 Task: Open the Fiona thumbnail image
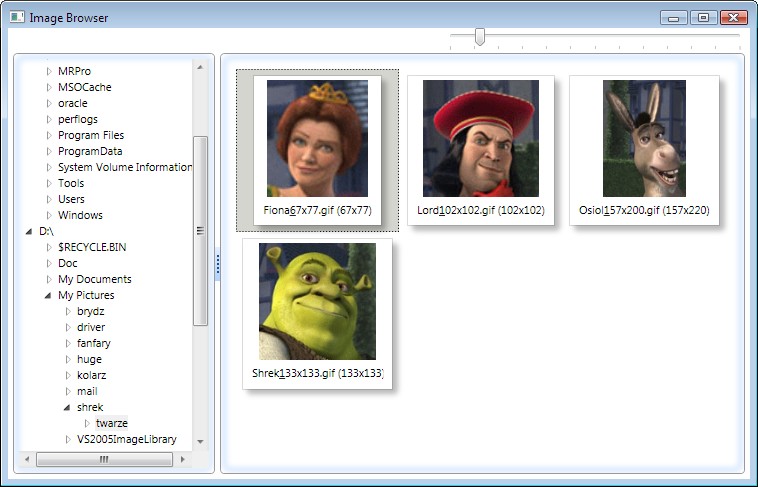point(317,138)
